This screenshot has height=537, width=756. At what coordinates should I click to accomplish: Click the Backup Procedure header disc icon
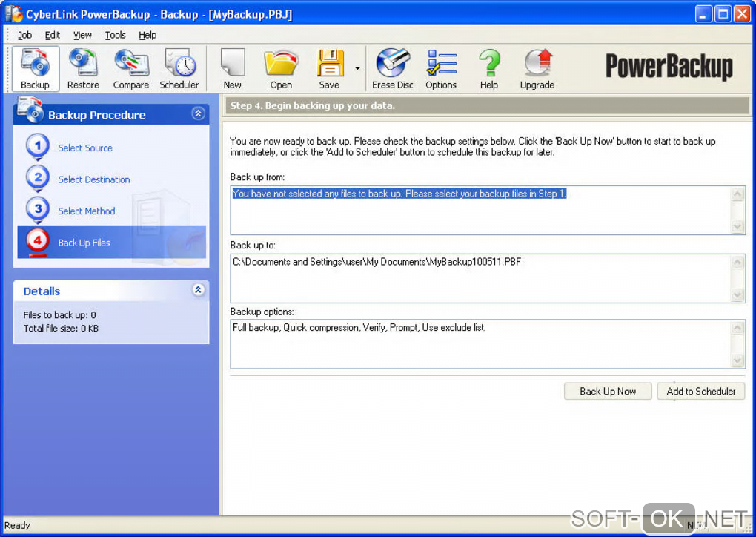pos(30,109)
